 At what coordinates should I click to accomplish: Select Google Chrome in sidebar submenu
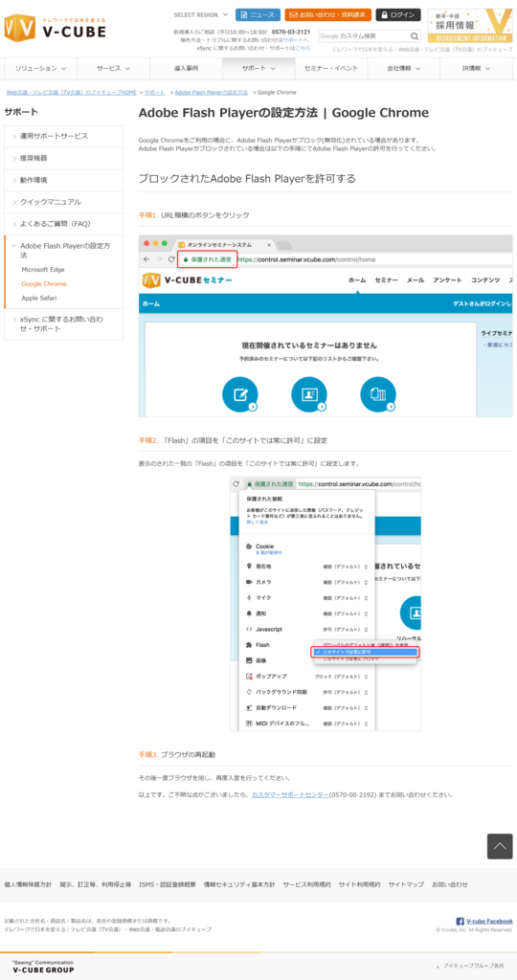(44, 283)
